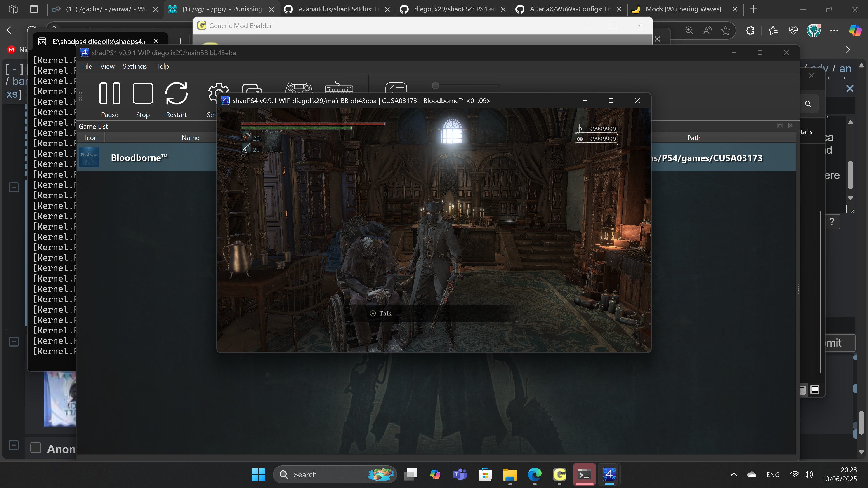This screenshot has width=868, height=488.
Task: Open the Favorites list icon
Action: tap(773, 31)
